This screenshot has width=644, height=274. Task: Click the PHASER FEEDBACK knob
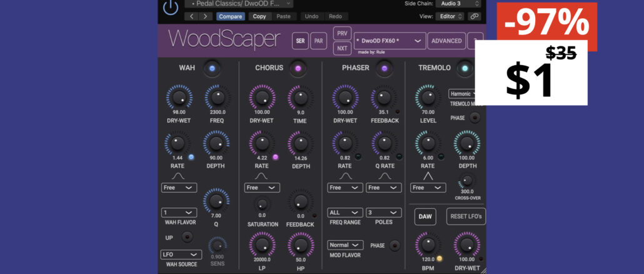tap(384, 98)
